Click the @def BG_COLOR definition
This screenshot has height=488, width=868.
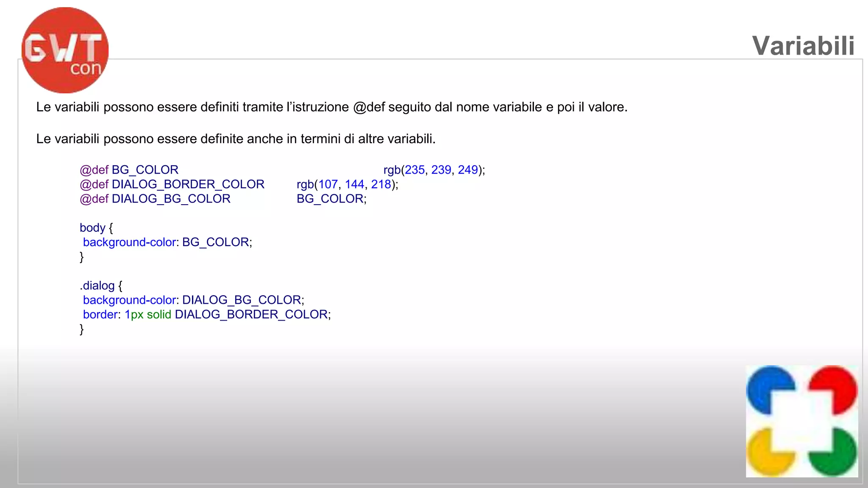(x=129, y=170)
